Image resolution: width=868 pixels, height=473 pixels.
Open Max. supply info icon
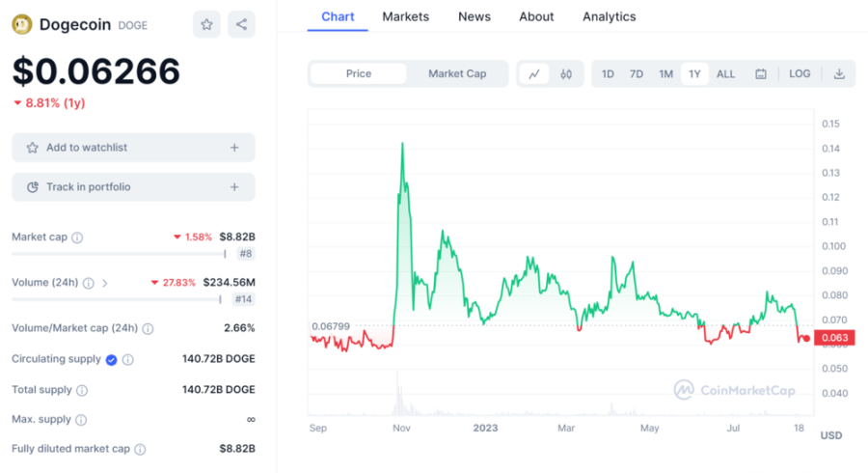pyautogui.click(x=81, y=420)
